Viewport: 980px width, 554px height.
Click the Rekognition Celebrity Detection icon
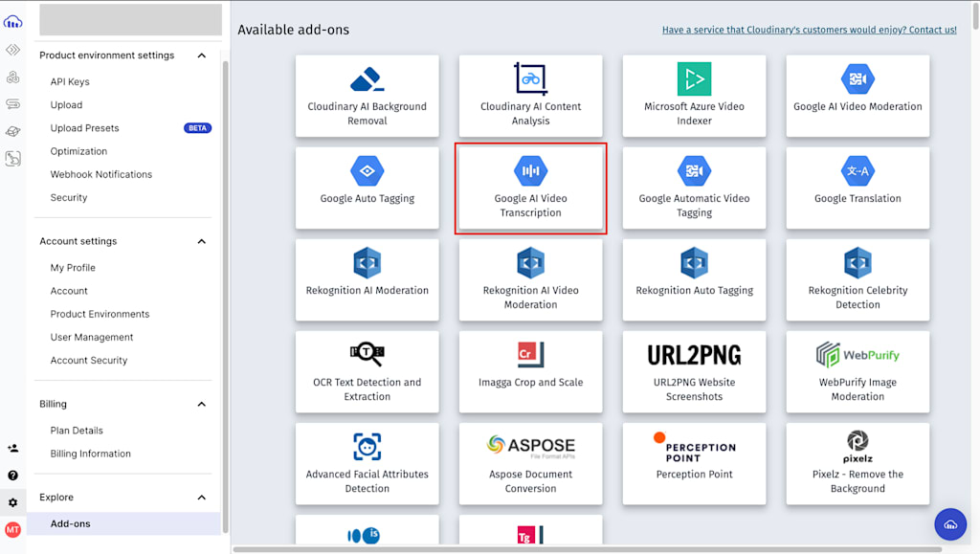(857, 263)
